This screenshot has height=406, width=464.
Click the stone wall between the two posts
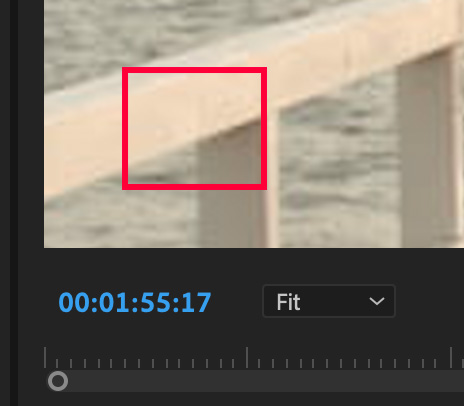tap(338, 167)
